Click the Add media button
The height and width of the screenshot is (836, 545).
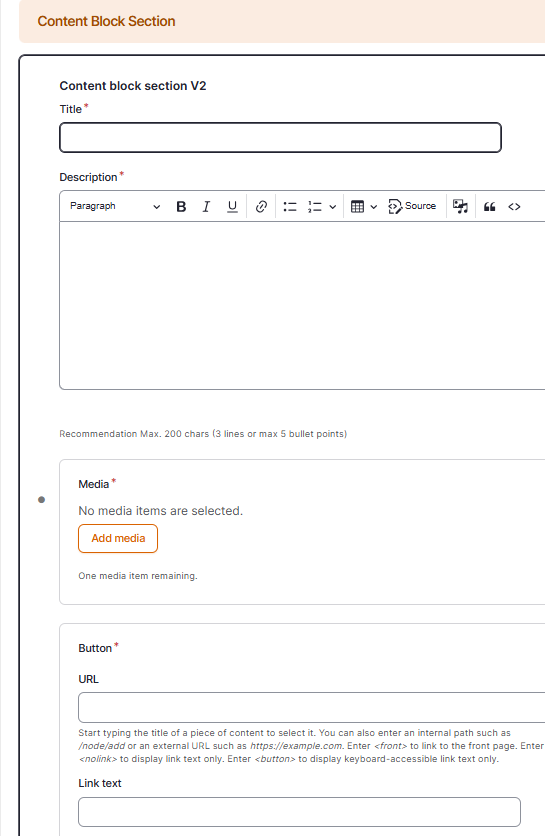(118, 538)
